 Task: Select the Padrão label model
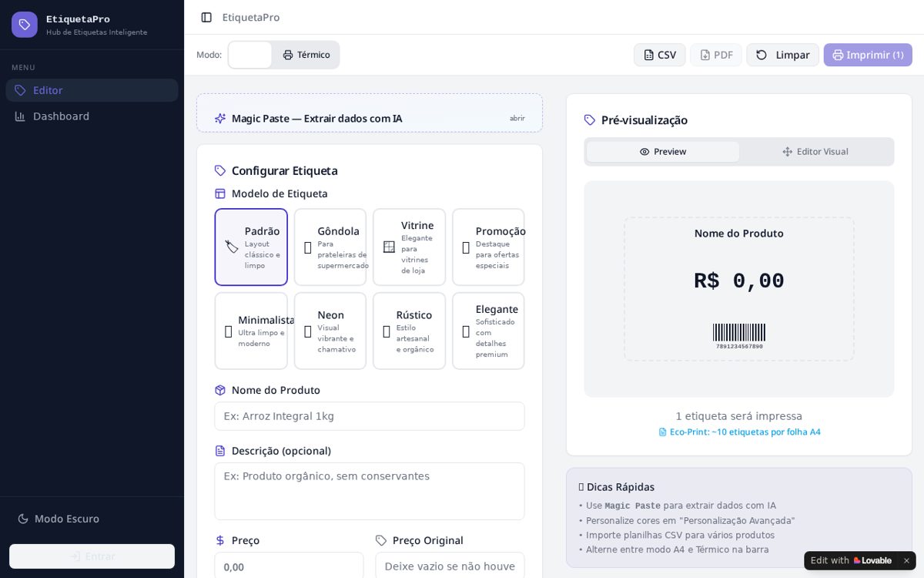[251, 247]
